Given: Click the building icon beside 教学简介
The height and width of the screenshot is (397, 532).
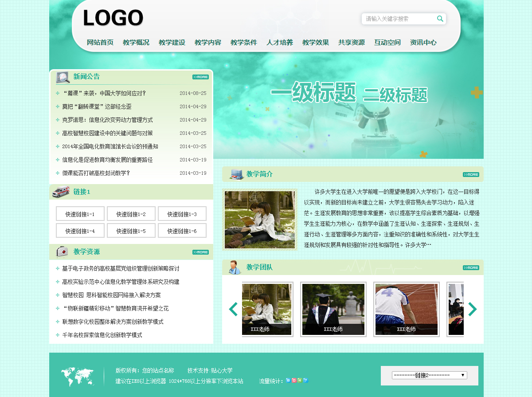Looking at the screenshot, I should 236,174.
